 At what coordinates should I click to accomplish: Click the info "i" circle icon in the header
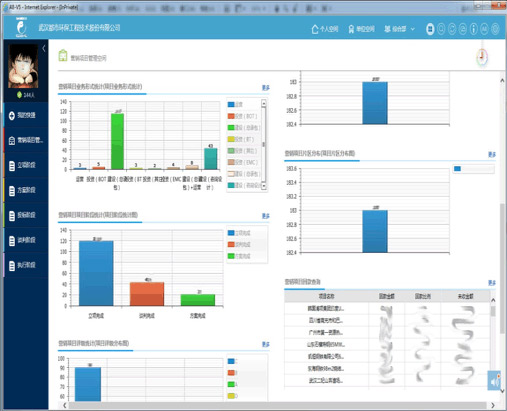point(473,29)
